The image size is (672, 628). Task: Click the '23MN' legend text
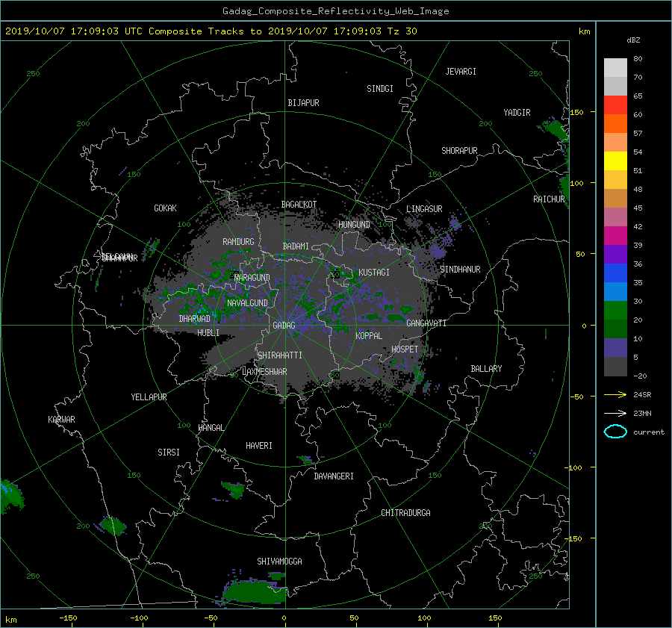tap(642, 414)
